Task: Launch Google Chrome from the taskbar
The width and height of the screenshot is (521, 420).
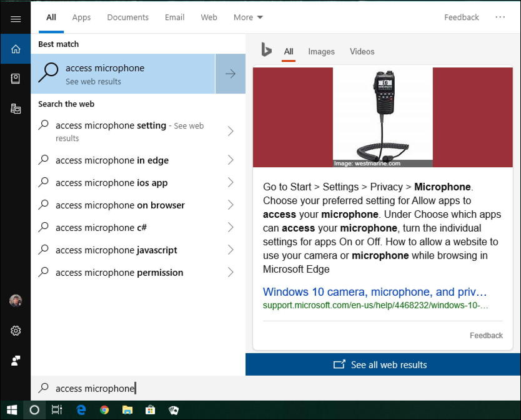Action: click(x=104, y=410)
